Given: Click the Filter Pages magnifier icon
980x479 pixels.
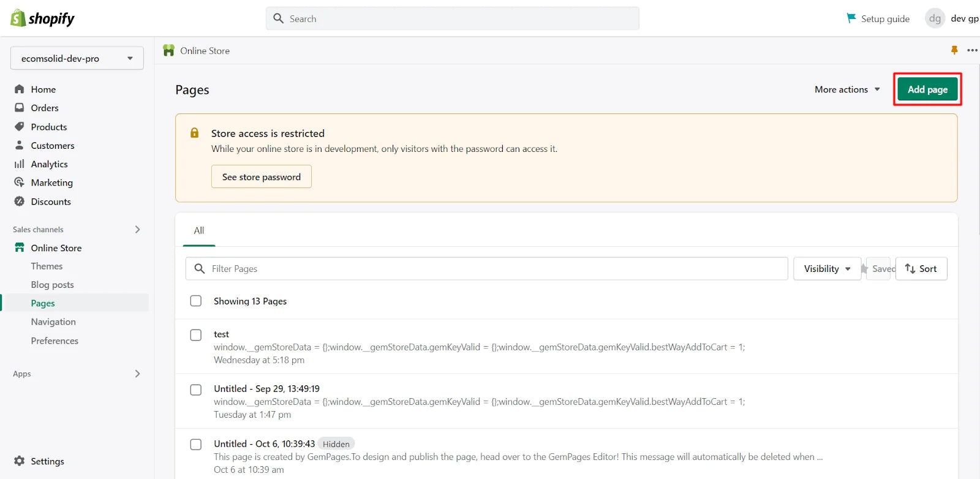Looking at the screenshot, I should tap(199, 268).
